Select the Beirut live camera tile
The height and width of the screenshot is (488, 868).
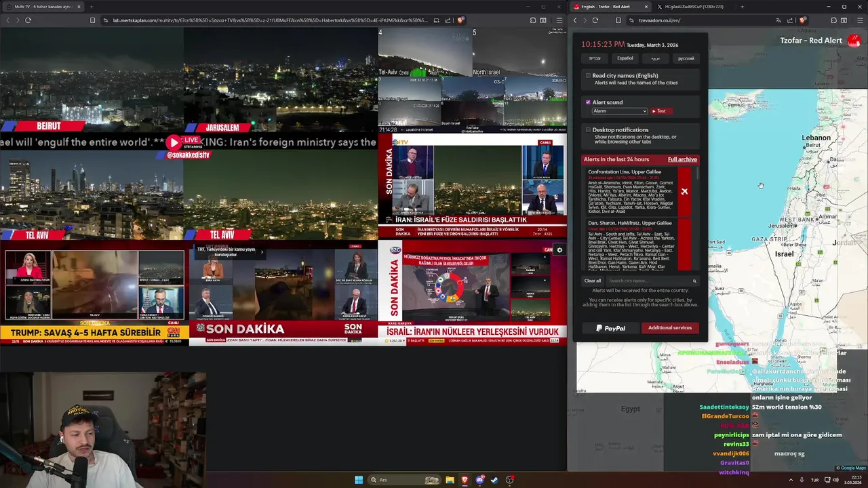92,80
